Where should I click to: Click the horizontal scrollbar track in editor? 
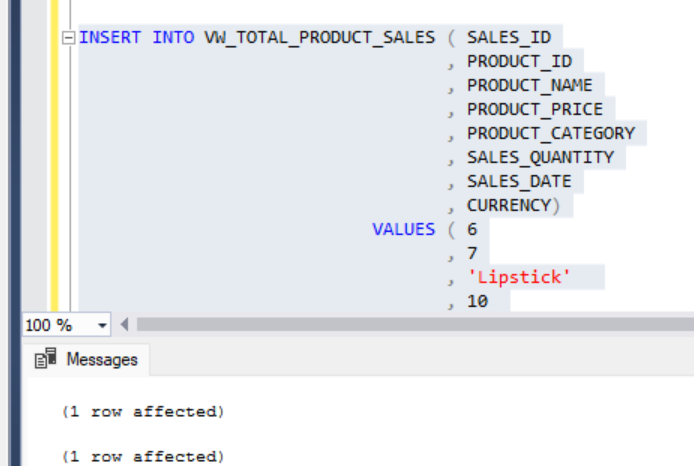pos(400,325)
